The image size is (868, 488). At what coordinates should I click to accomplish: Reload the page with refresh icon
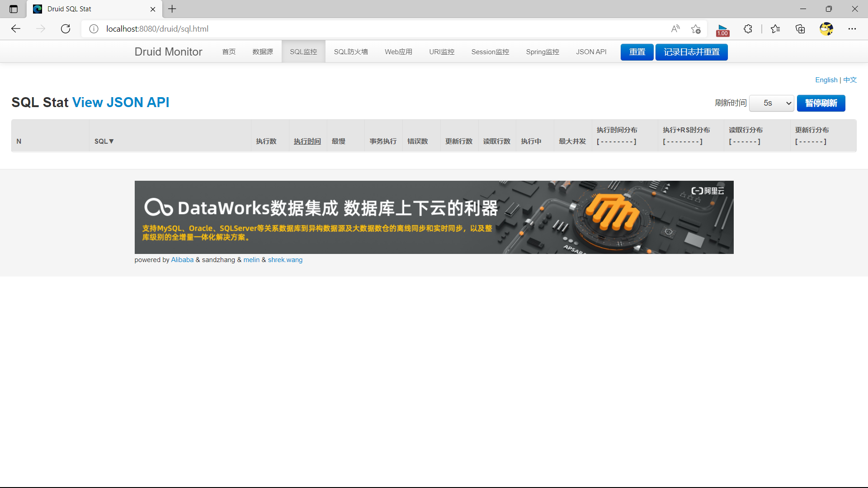66,29
